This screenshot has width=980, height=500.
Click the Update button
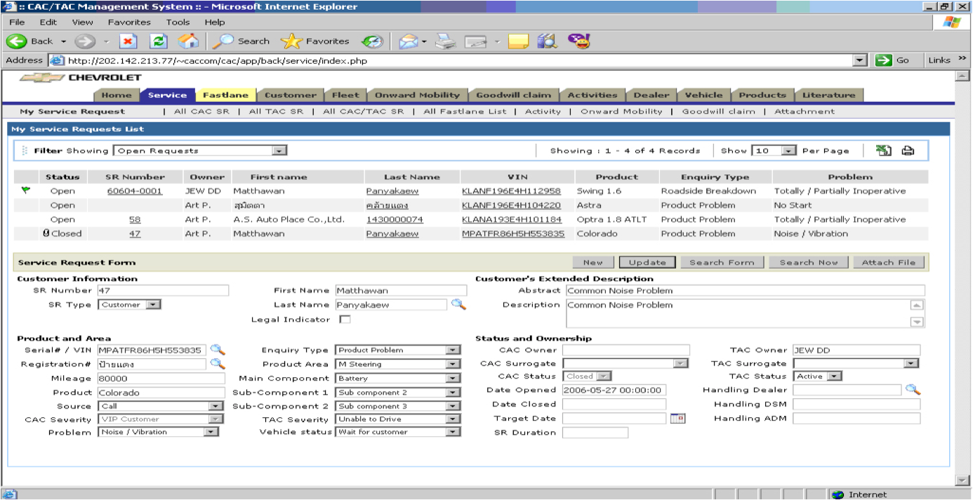647,262
